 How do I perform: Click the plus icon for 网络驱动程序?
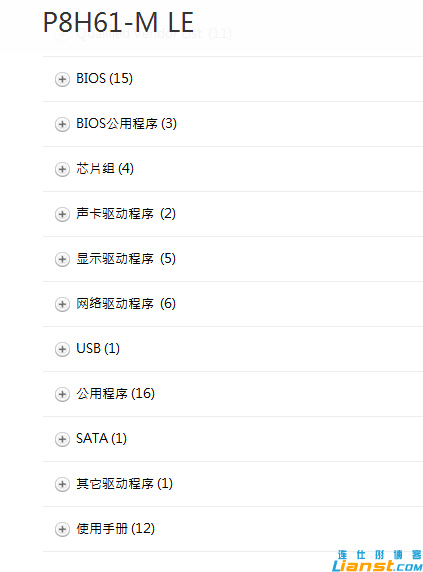pos(62,304)
